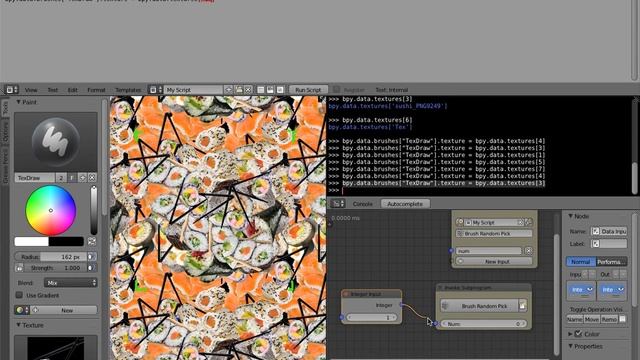This screenshot has width=640, height=360.
Task: Edit the My Script text name field
Action: click(x=193, y=90)
